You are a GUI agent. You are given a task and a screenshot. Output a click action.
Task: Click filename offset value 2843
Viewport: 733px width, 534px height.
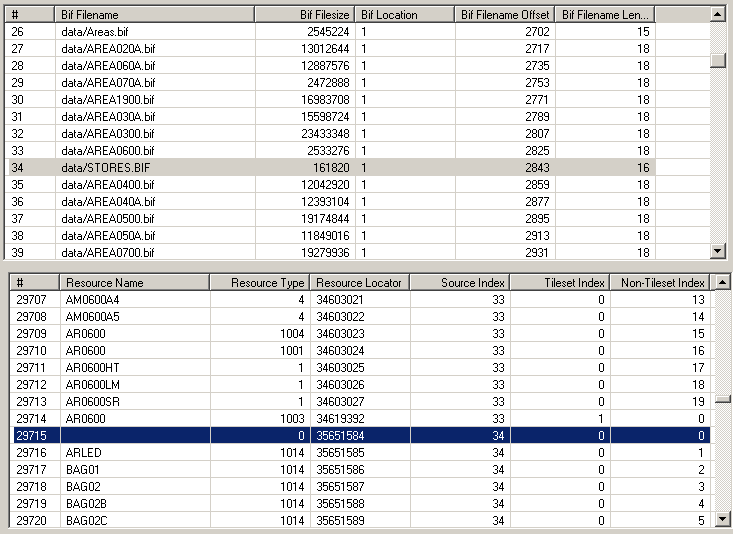click(537, 167)
